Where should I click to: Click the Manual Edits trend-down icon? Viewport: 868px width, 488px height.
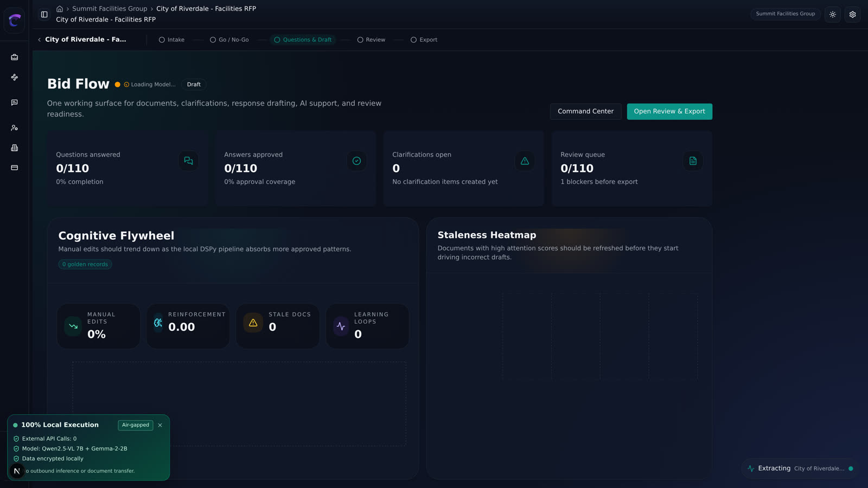[73, 326]
